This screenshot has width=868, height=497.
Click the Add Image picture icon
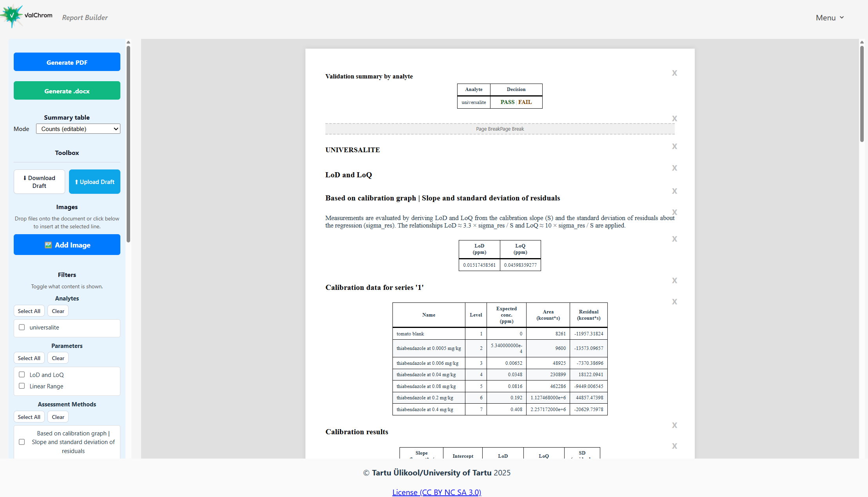point(48,245)
